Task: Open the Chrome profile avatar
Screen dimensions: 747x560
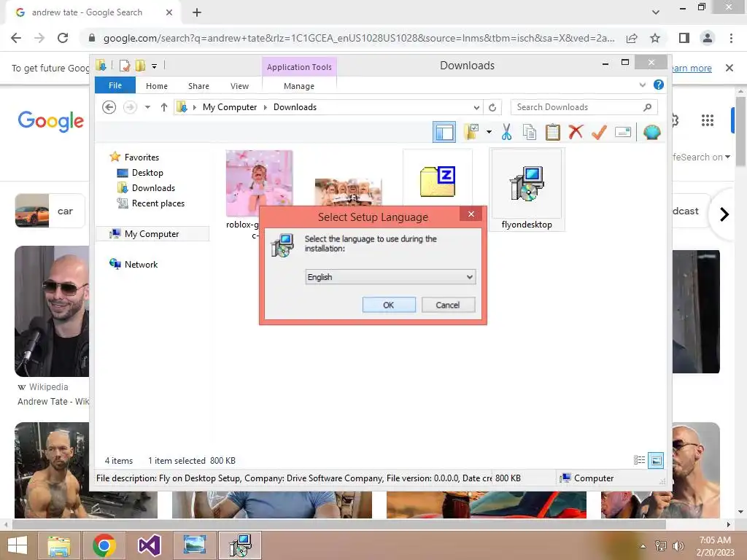Action: (x=708, y=38)
